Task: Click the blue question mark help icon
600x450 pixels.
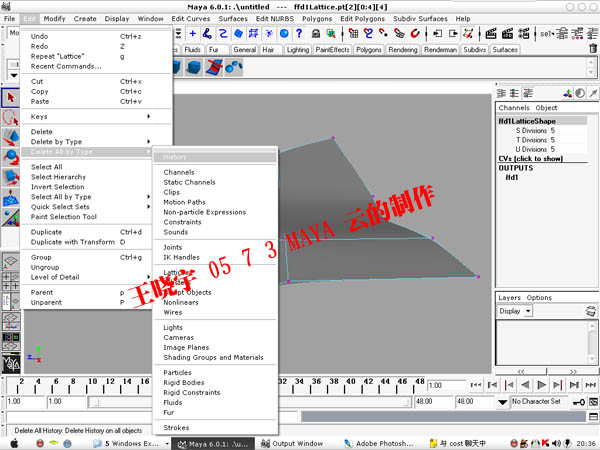Action: pos(299,34)
